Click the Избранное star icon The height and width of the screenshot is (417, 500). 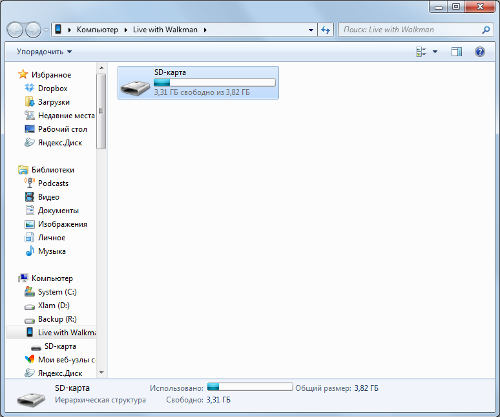click(23, 74)
